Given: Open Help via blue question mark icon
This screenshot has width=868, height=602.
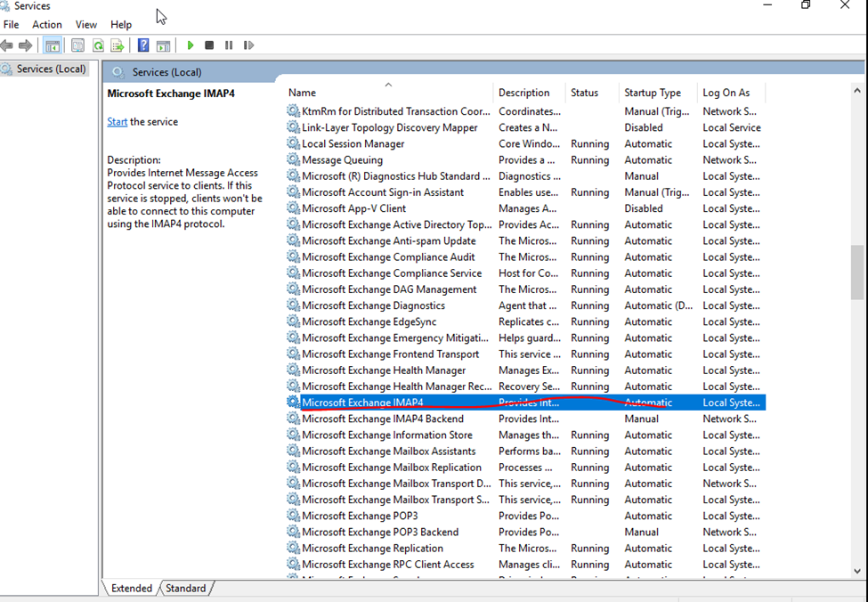Looking at the screenshot, I should [143, 45].
